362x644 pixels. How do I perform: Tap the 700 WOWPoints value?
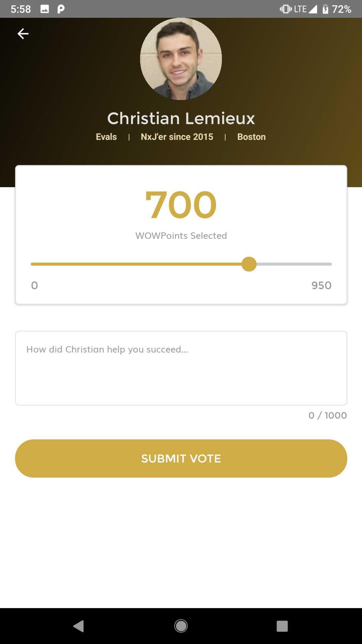click(x=181, y=205)
